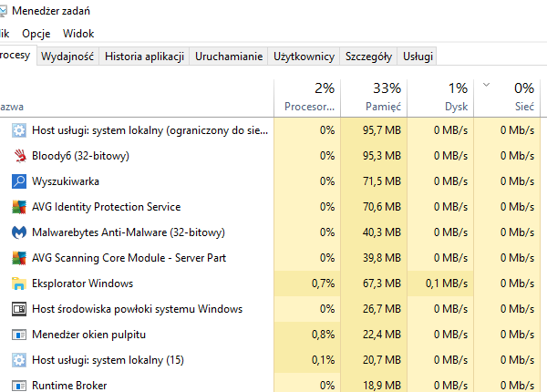Open the Szczegóły tab

tap(368, 57)
